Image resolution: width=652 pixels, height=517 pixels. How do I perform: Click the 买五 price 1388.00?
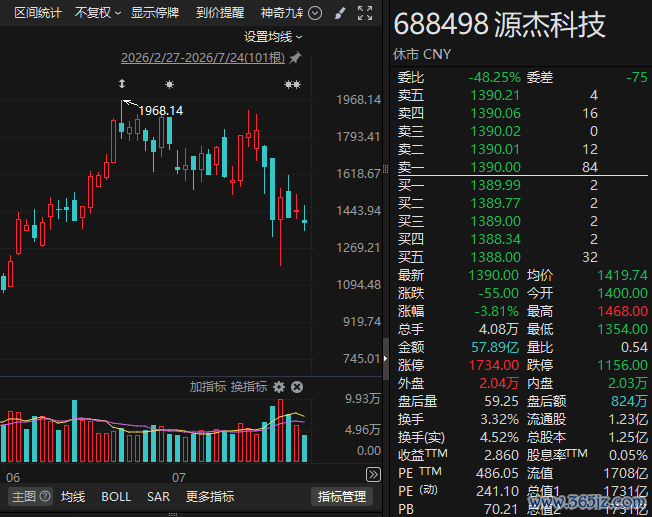point(495,257)
